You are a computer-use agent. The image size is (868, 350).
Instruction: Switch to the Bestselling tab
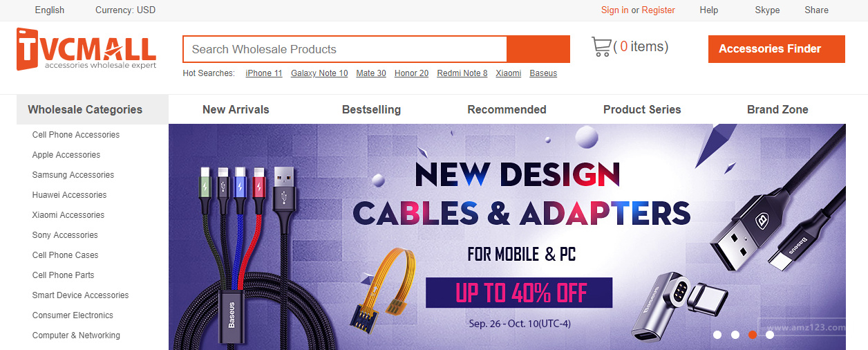pyautogui.click(x=371, y=109)
